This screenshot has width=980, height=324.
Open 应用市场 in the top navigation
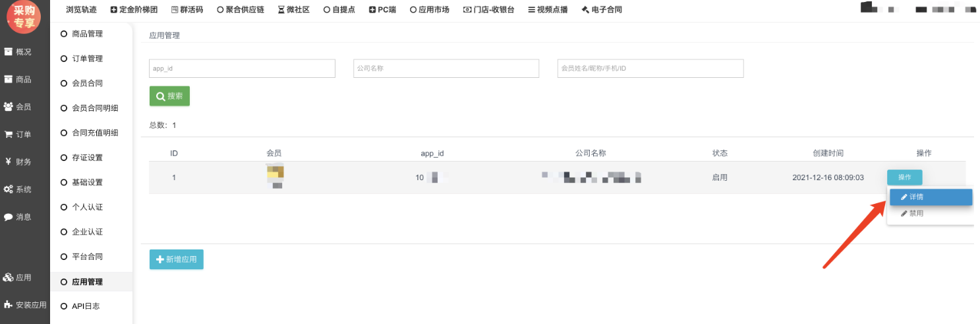[429, 10]
